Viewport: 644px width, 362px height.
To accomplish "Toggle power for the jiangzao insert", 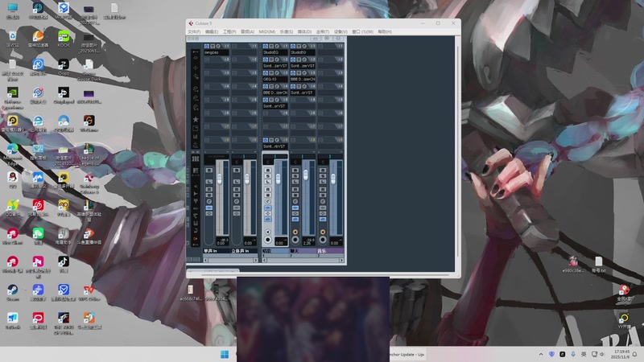I will click(207, 47).
